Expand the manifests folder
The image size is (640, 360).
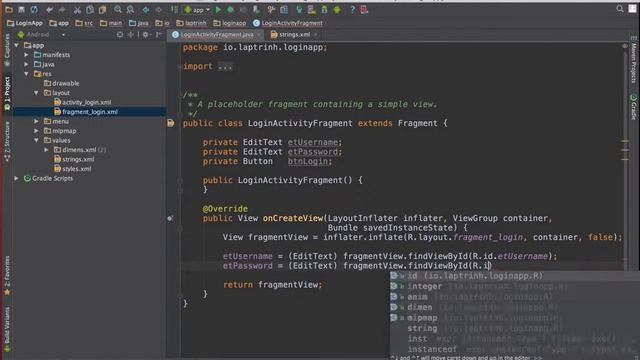pos(27,55)
